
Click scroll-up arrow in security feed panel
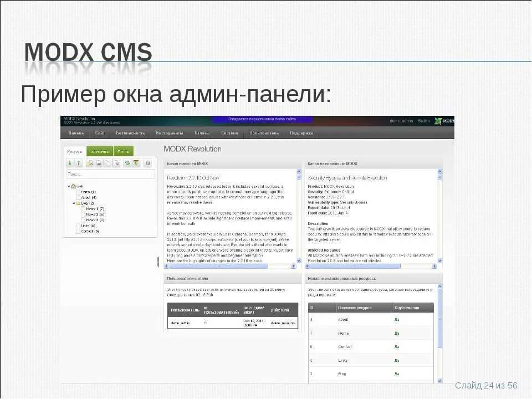[439, 171]
